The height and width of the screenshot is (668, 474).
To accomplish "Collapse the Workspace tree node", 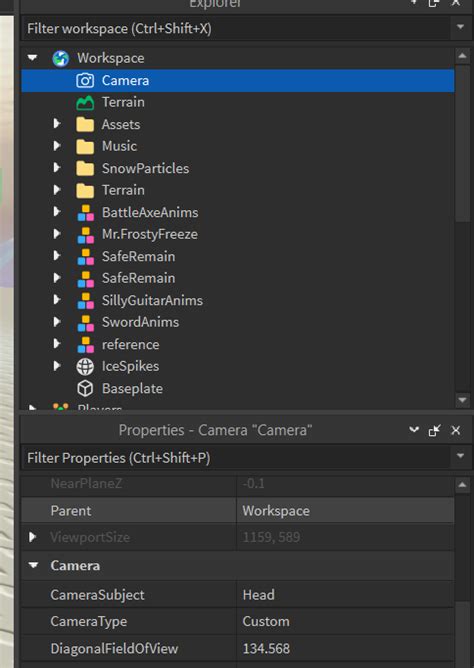I will tap(32, 58).
